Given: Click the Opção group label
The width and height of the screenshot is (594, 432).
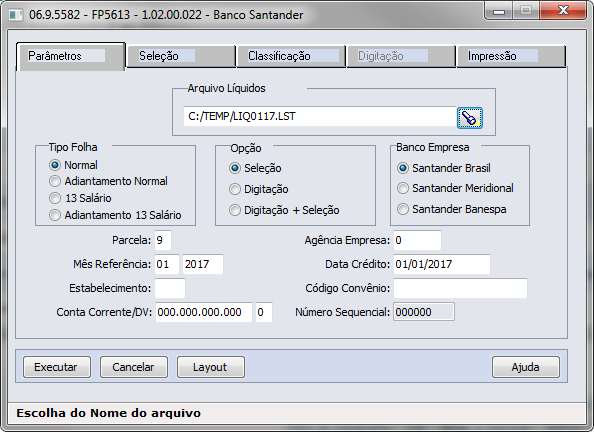Looking at the screenshot, I should click(246, 148).
